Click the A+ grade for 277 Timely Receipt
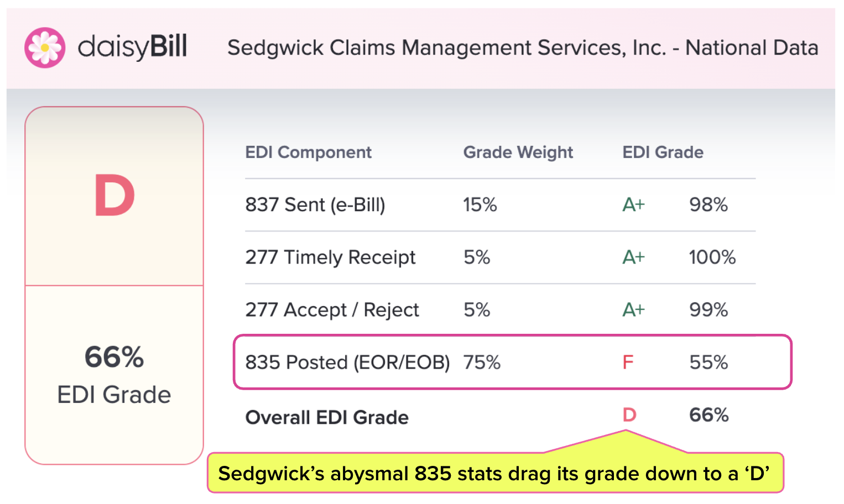This screenshot has width=844, height=504. pos(633,258)
